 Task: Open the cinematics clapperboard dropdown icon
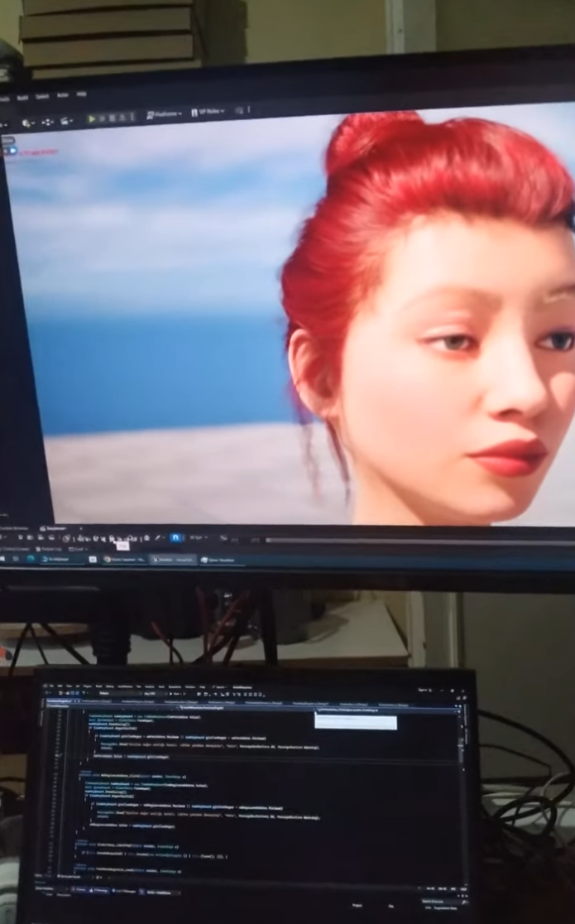coord(66,121)
